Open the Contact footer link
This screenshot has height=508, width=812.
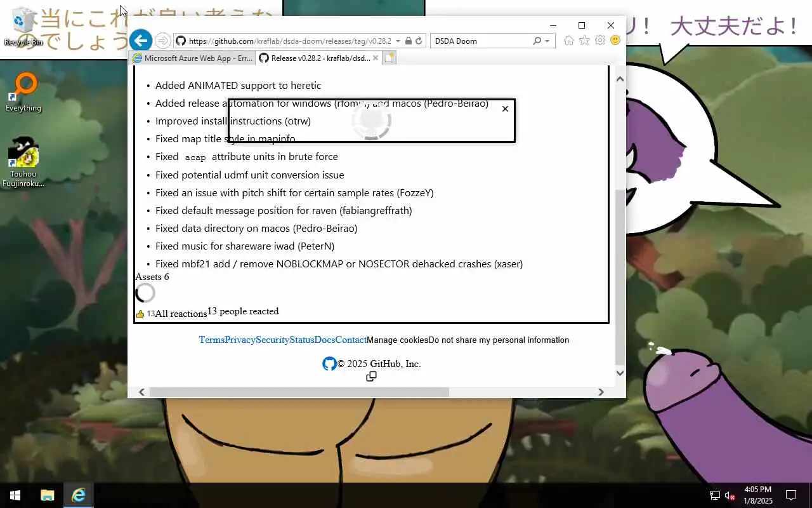[351, 340]
